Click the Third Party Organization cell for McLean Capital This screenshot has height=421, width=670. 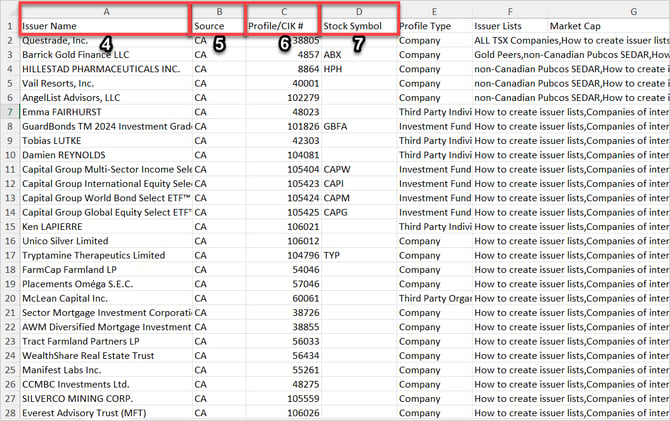coord(435,298)
